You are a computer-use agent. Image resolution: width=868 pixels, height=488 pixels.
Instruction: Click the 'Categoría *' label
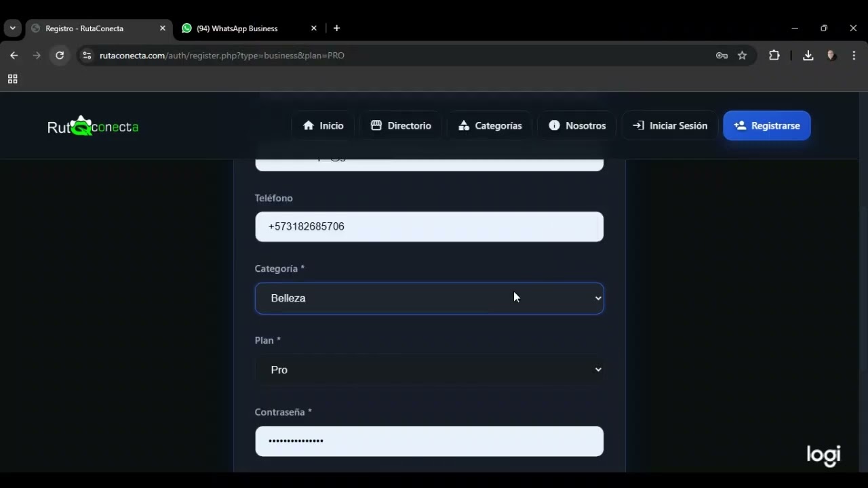tap(279, 268)
